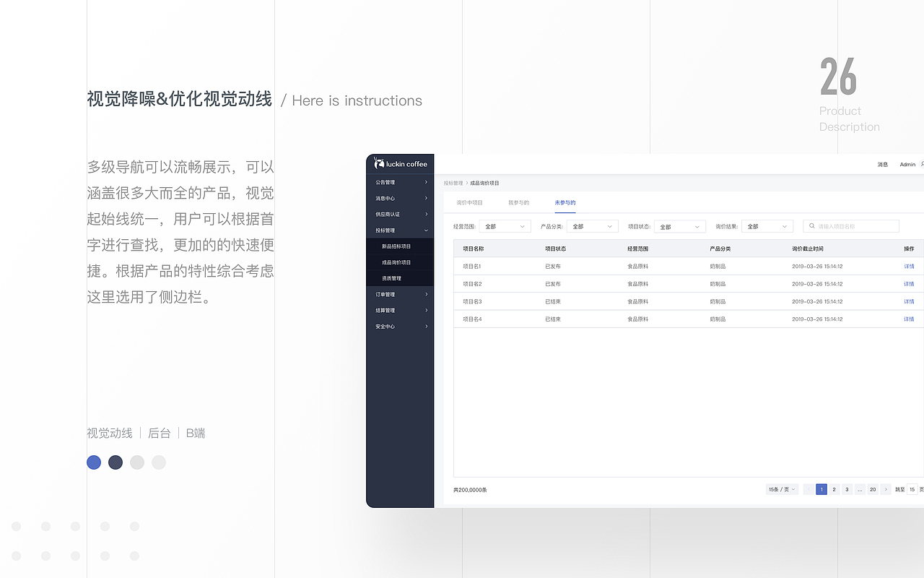
Task: Collapse the 投标管理 sidebar menu
Action: tap(400, 230)
